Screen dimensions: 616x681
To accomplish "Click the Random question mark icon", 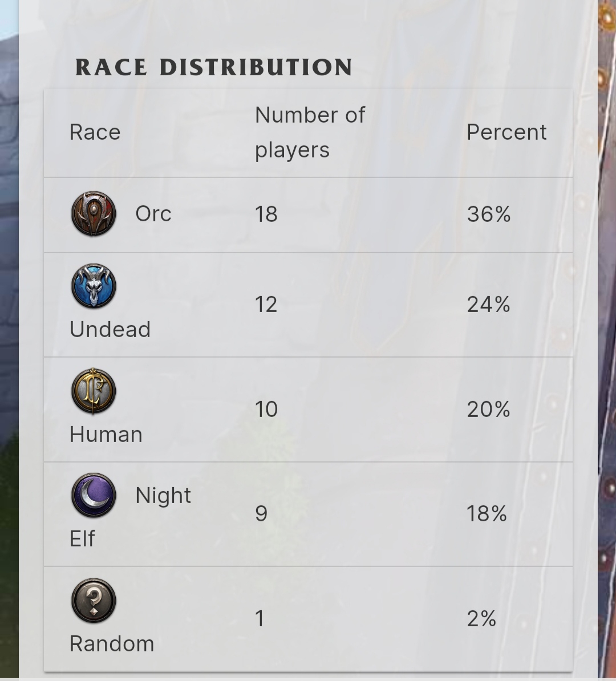I will pos(94,601).
